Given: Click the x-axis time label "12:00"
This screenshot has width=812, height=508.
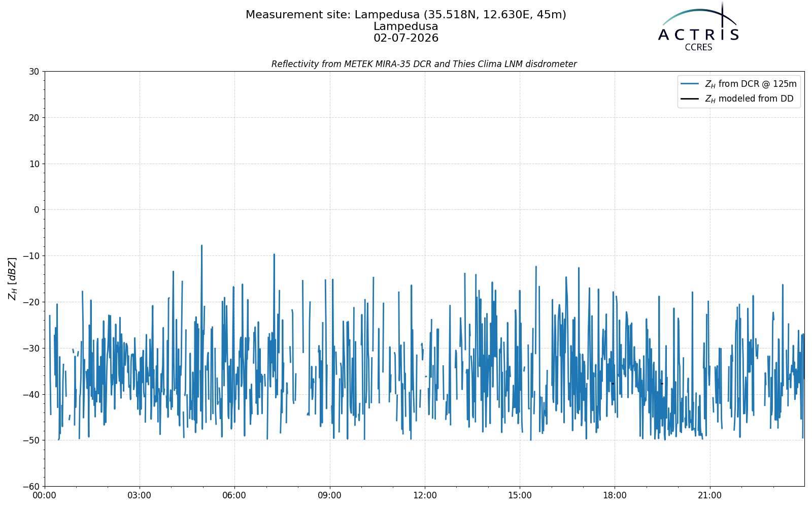Looking at the screenshot, I should pyautogui.click(x=425, y=495).
